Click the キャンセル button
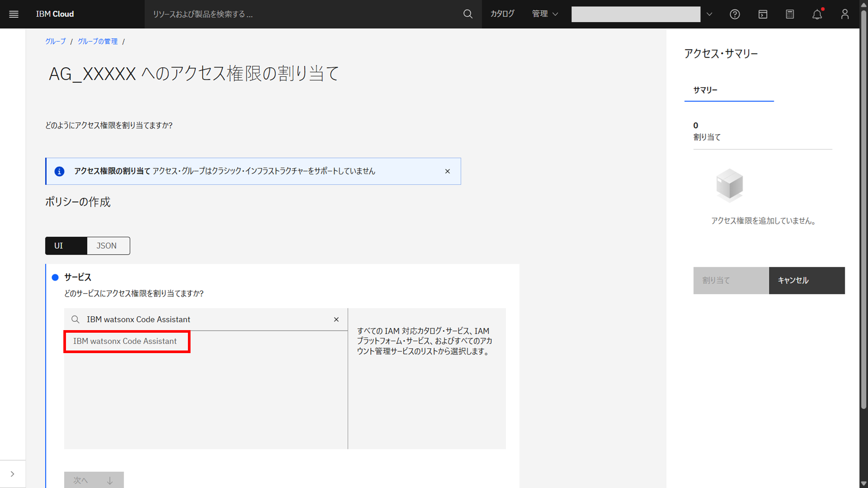 (806, 281)
